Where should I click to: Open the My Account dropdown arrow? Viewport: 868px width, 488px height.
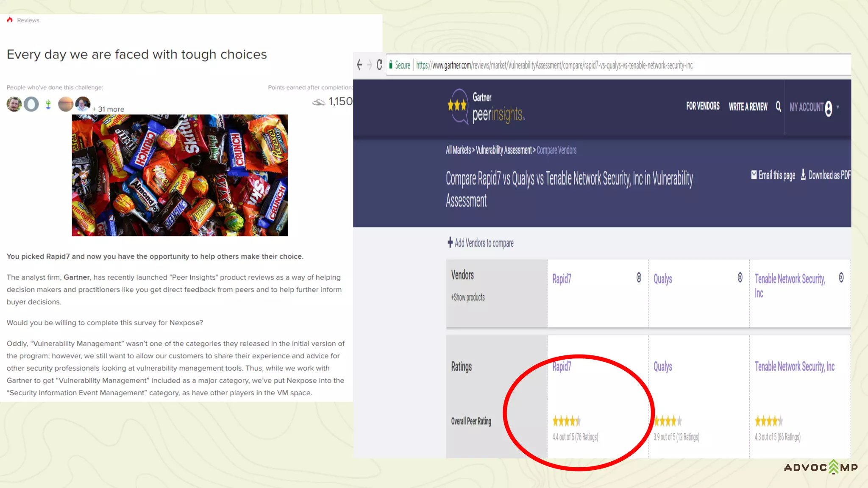838,107
